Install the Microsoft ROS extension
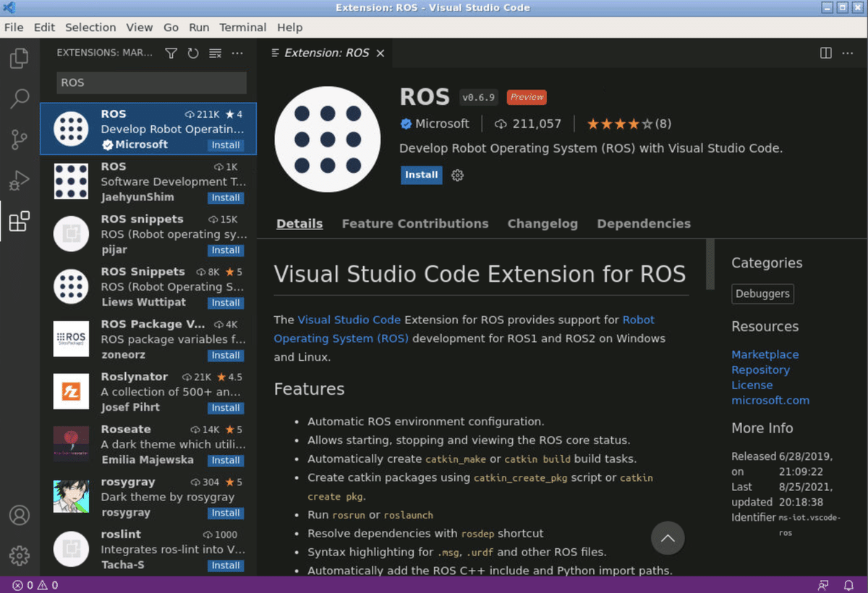The image size is (868, 593). point(421,175)
